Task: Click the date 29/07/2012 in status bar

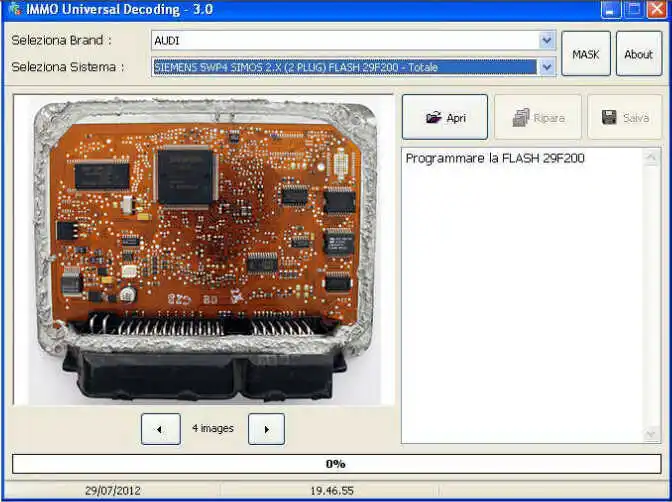Action: 112,490
